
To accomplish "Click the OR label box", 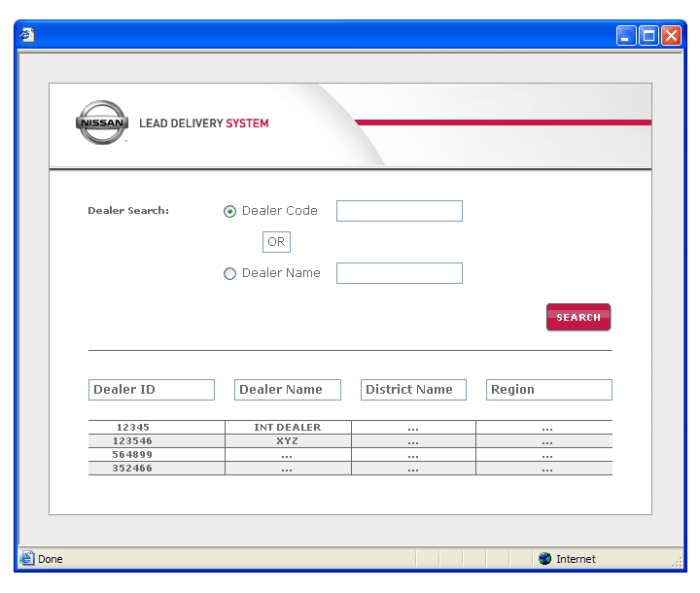I will [276, 242].
